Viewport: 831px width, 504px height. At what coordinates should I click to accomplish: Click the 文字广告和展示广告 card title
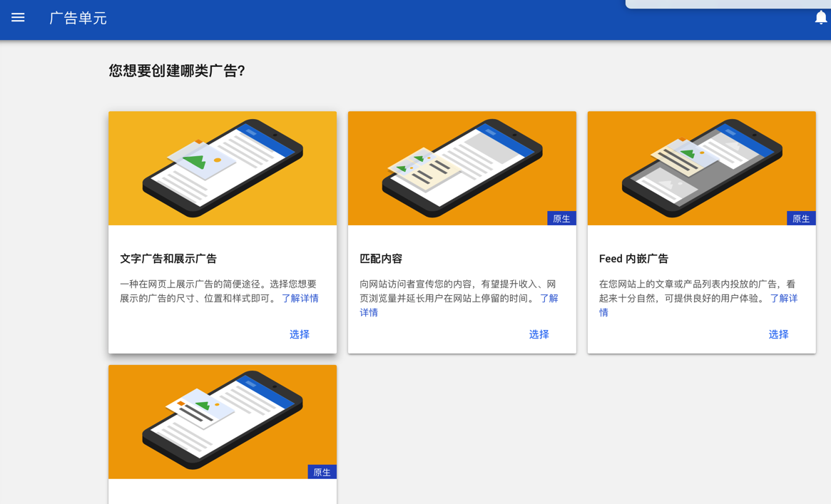click(x=168, y=258)
